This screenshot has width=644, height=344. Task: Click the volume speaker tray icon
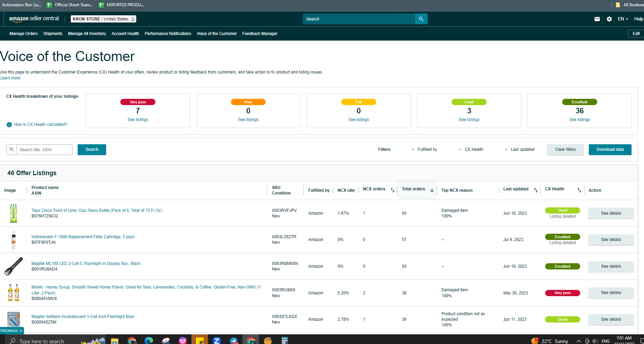tap(595, 341)
